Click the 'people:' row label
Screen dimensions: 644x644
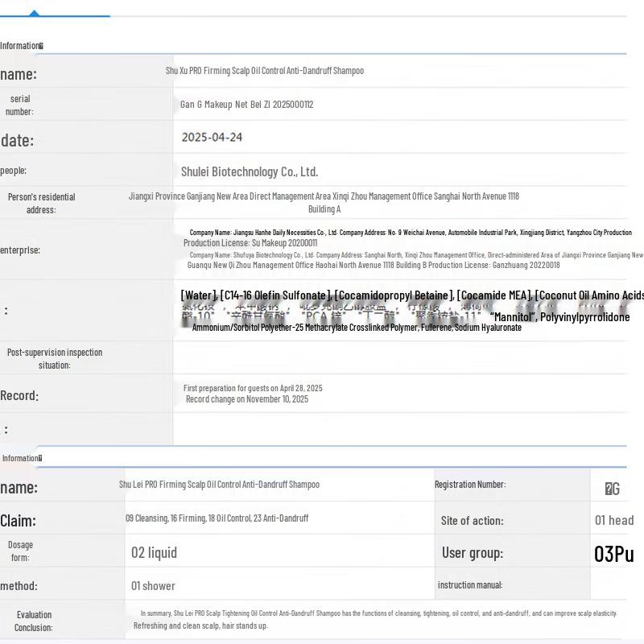click(x=13, y=171)
